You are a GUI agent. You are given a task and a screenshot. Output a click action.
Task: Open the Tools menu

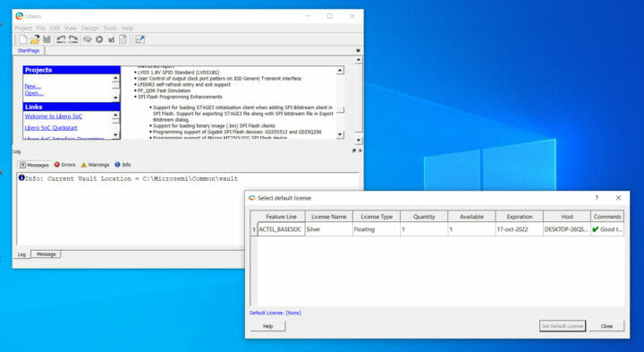[110, 28]
